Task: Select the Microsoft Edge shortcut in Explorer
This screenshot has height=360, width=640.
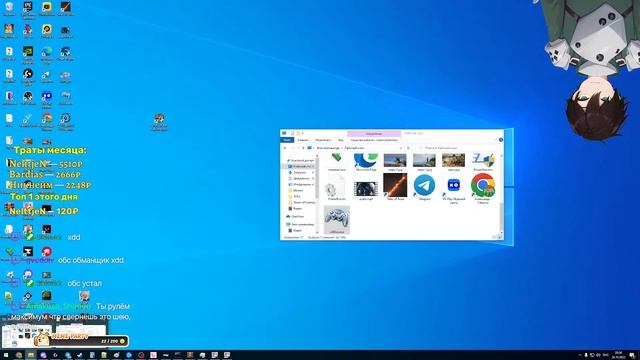Action: click(366, 162)
